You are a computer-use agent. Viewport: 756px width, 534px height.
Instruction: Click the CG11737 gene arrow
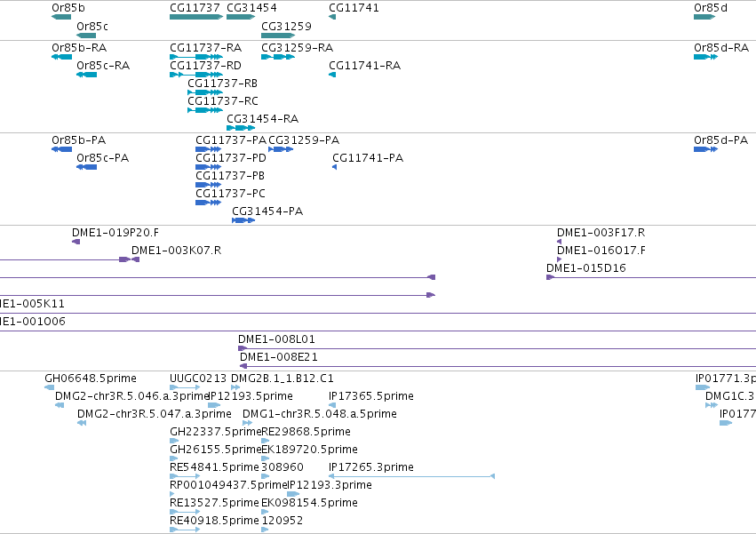coord(196,17)
